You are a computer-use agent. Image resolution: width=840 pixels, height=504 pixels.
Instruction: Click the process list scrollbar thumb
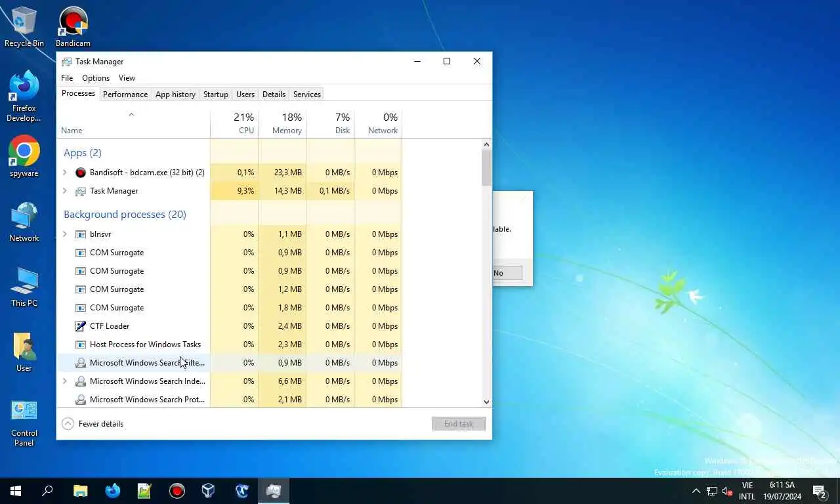coord(486,168)
